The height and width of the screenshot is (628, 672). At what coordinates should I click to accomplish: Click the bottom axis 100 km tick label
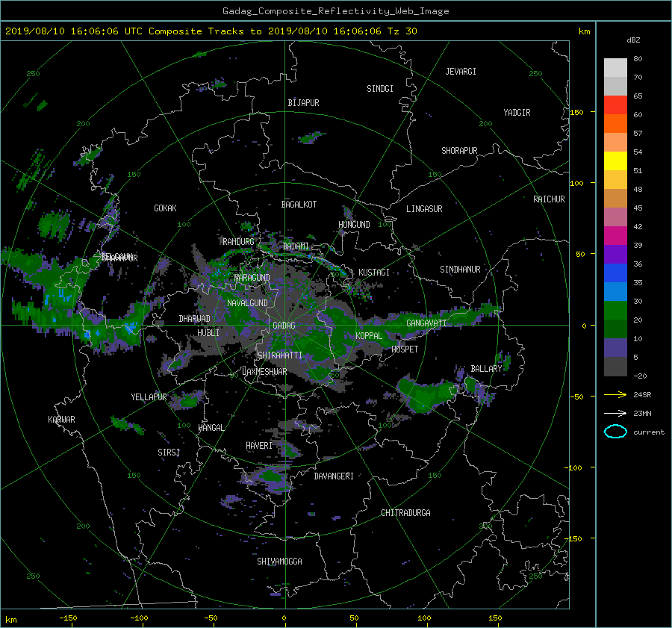coord(424,618)
